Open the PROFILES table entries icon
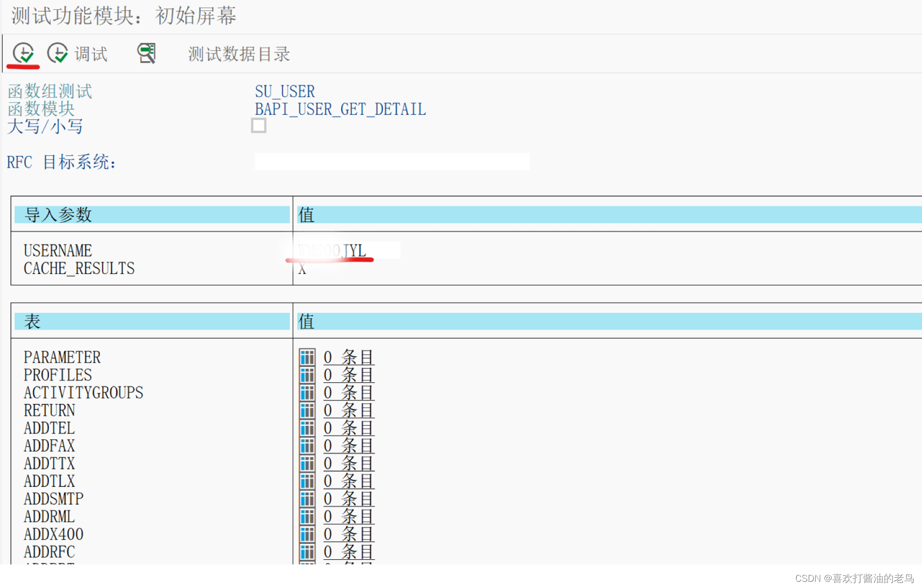The height and width of the screenshot is (588, 922). [x=306, y=375]
